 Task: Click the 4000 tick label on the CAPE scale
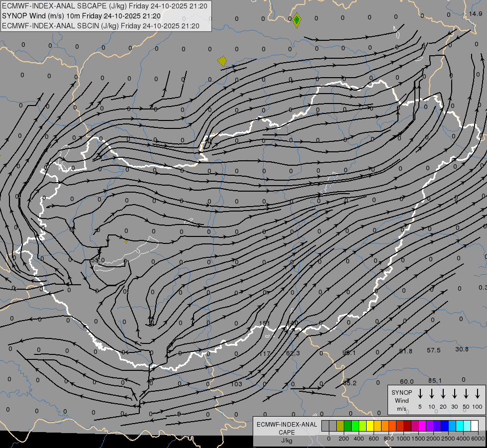pos(463,439)
